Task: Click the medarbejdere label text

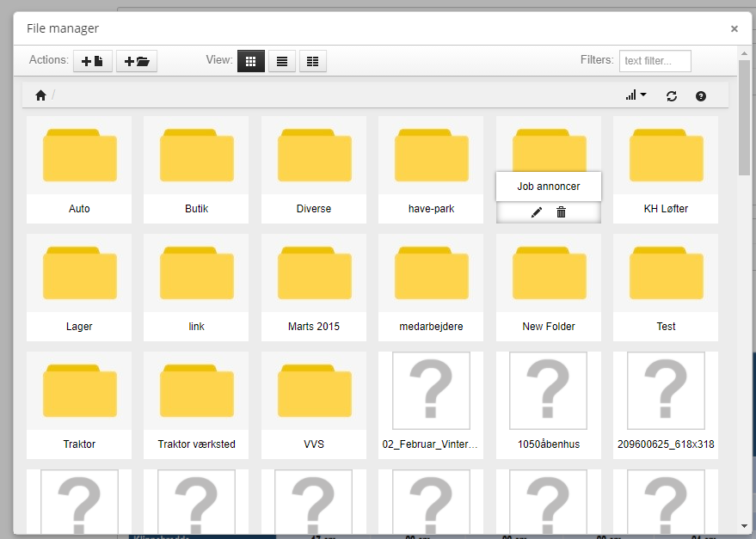Action: [431, 327]
